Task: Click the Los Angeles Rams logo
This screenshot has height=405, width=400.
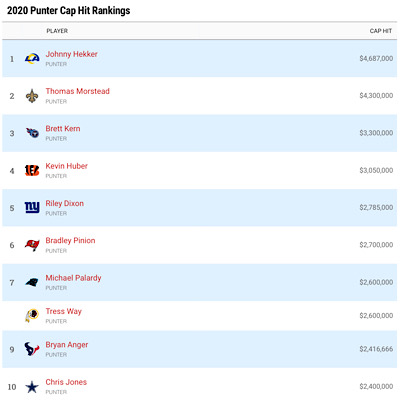Action: [x=32, y=59]
